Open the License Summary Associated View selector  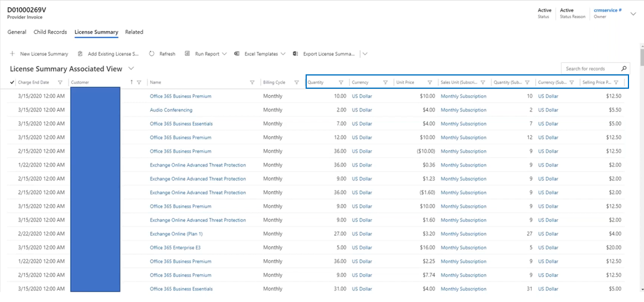[131, 69]
